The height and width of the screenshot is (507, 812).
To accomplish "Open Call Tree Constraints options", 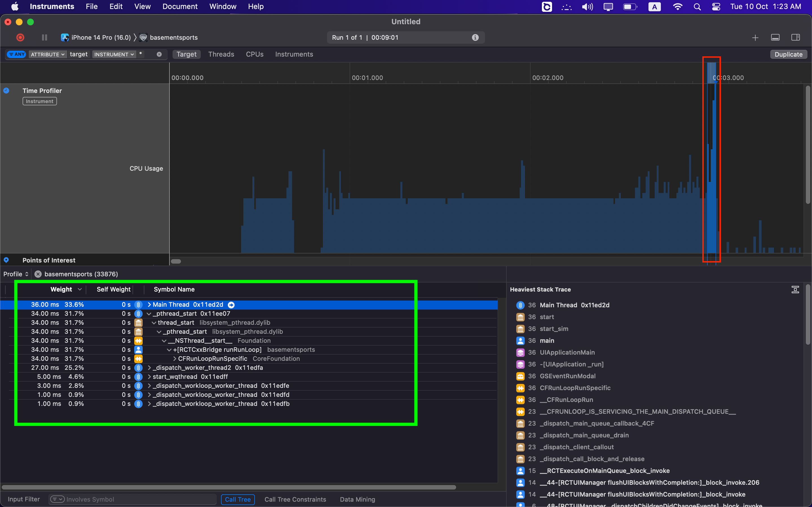I will click(x=295, y=499).
